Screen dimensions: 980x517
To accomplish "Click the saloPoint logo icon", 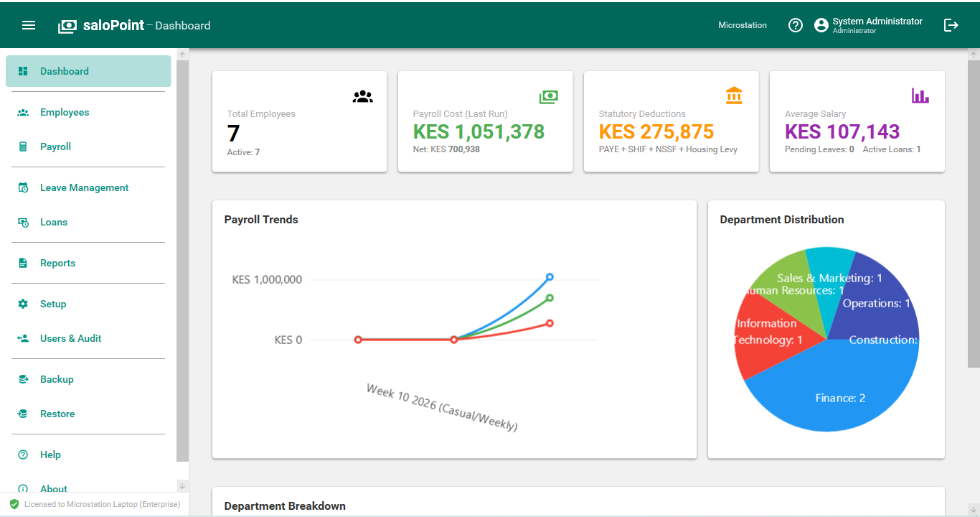I will [66, 24].
